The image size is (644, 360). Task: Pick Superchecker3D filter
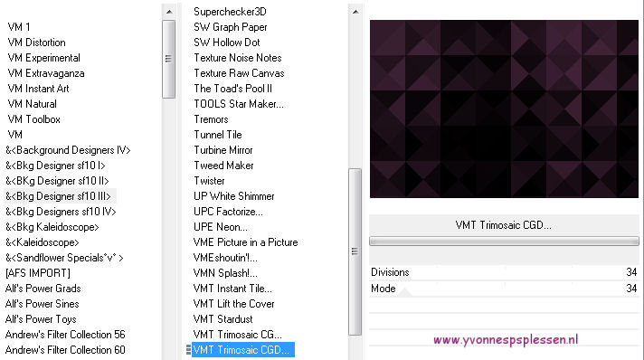(230, 12)
